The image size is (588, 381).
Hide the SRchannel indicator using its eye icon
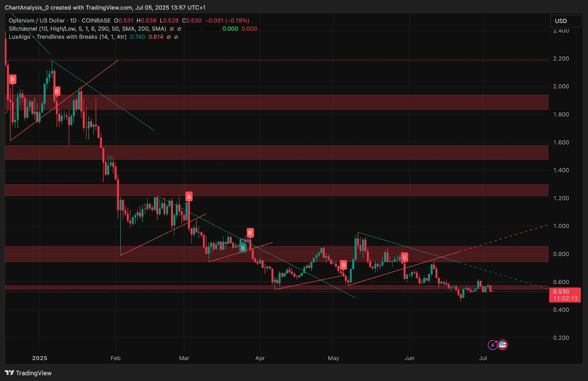point(172,29)
